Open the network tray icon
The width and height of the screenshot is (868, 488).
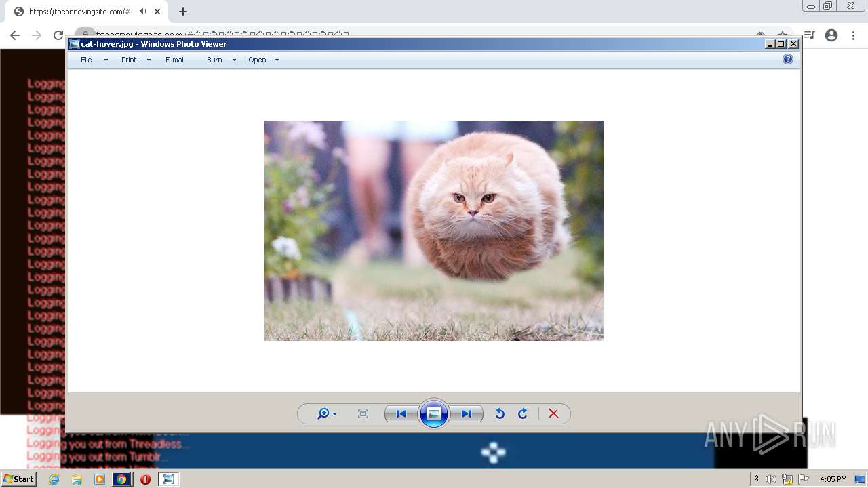pyautogui.click(x=787, y=479)
